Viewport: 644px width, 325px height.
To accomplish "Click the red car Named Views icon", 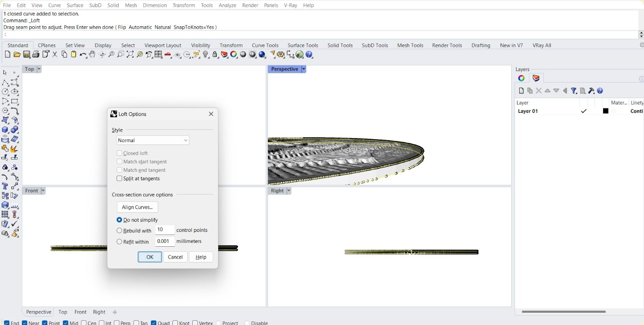I will pyautogui.click(x=168, y=55).
